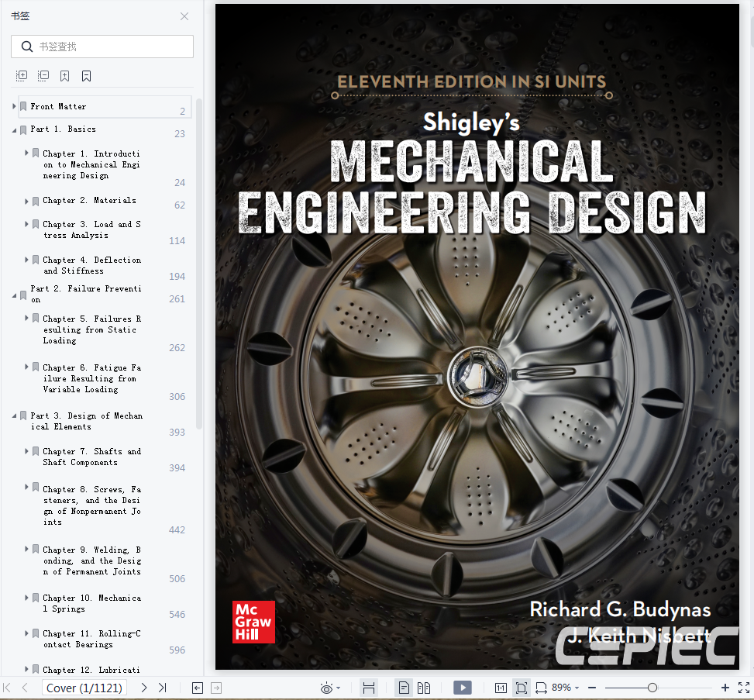This screenshot has width=754, height=700.
Task: Click the Cover (1/1121) page number box
Action: (84, 688)
